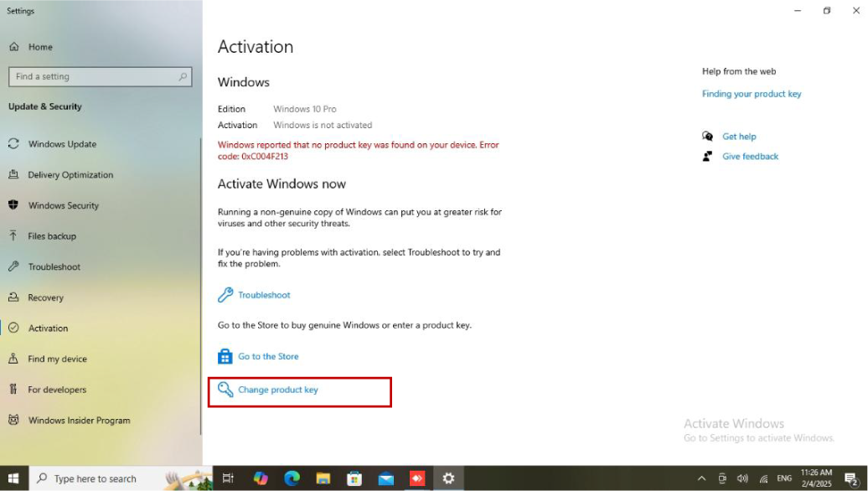Screen dimensions: 868x491
Task: Open the Recovery section
Action: tap(45, 297)
